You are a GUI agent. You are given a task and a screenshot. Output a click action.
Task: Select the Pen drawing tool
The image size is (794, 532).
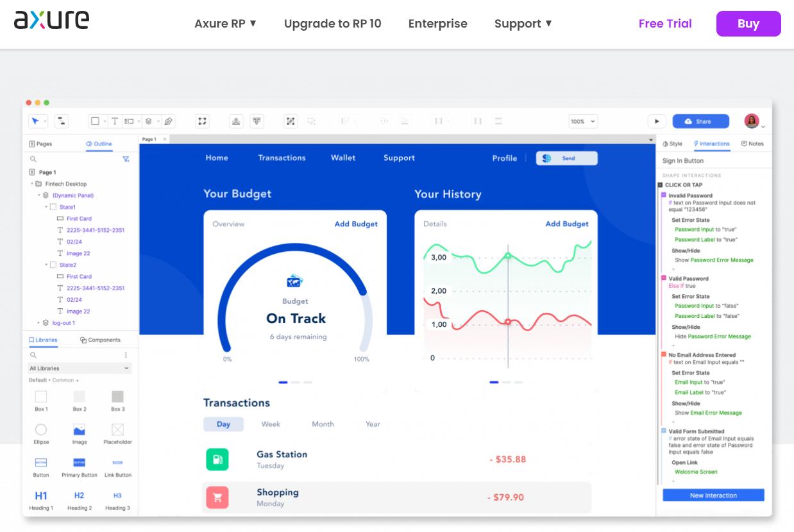[x=168, y=121]
